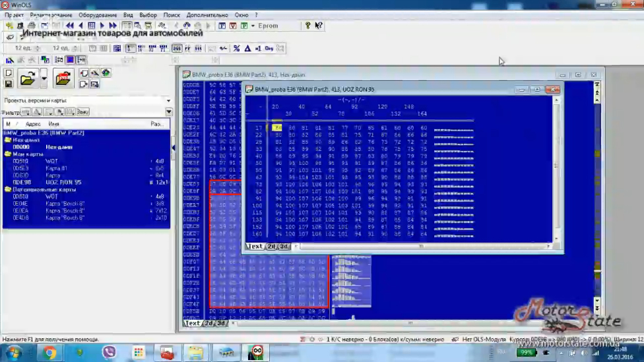Click the yellow question mark help icon
Viewport: 644px width, 362px height.
point(307,26)
